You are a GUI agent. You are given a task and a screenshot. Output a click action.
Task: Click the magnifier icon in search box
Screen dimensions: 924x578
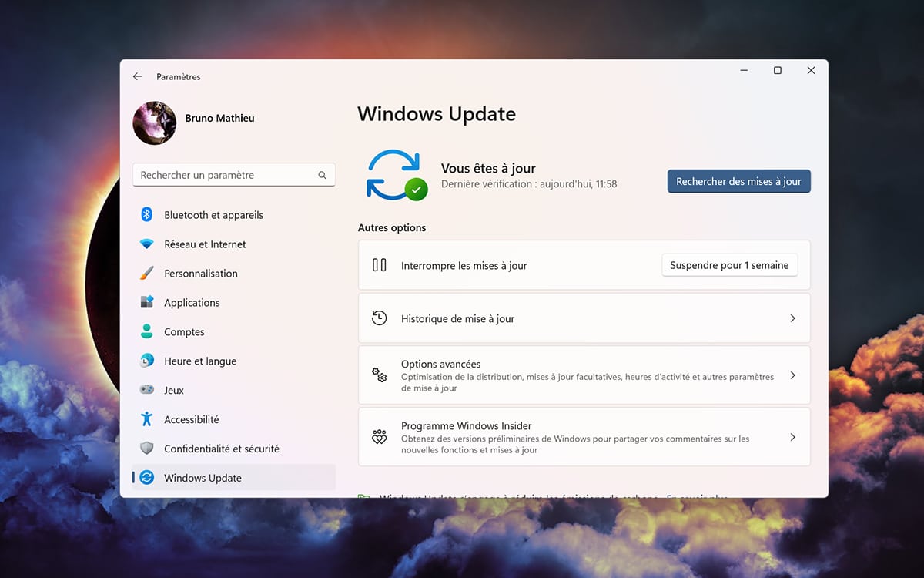coord(323,176)
